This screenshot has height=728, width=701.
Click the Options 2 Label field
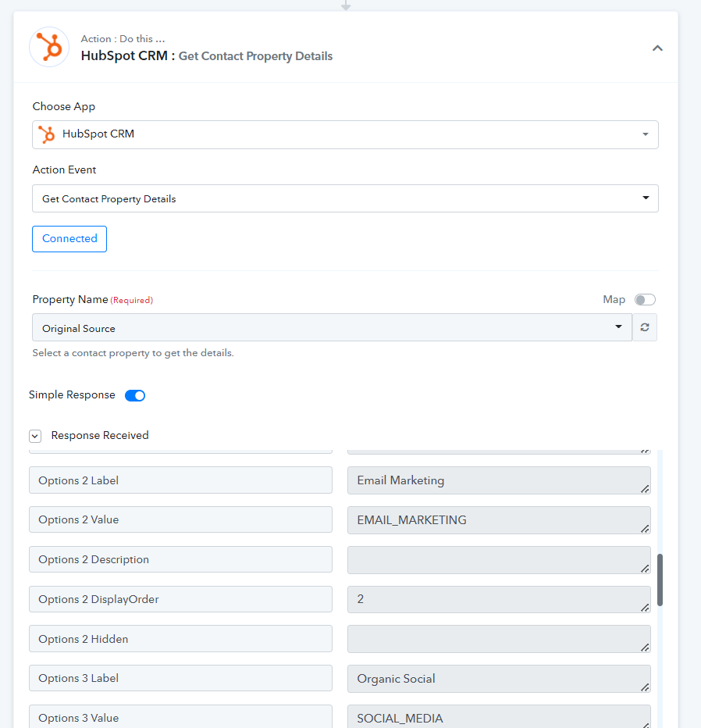click(180, 480)
